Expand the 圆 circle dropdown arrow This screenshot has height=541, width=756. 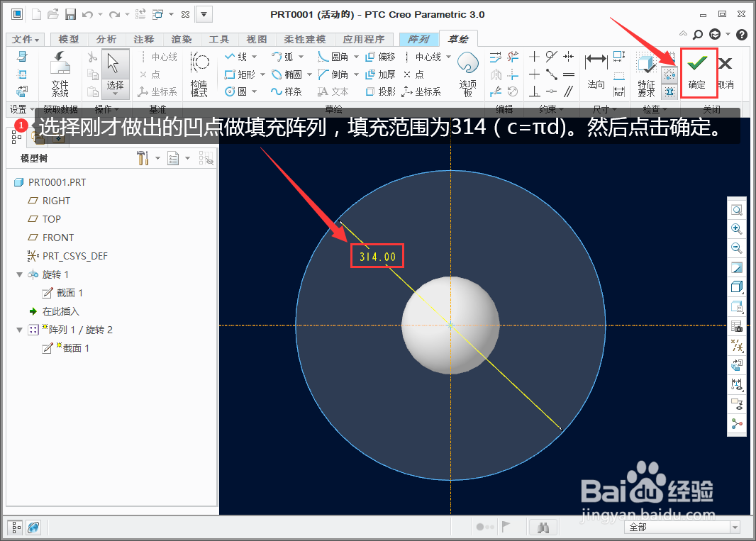(x=254, y=91)
